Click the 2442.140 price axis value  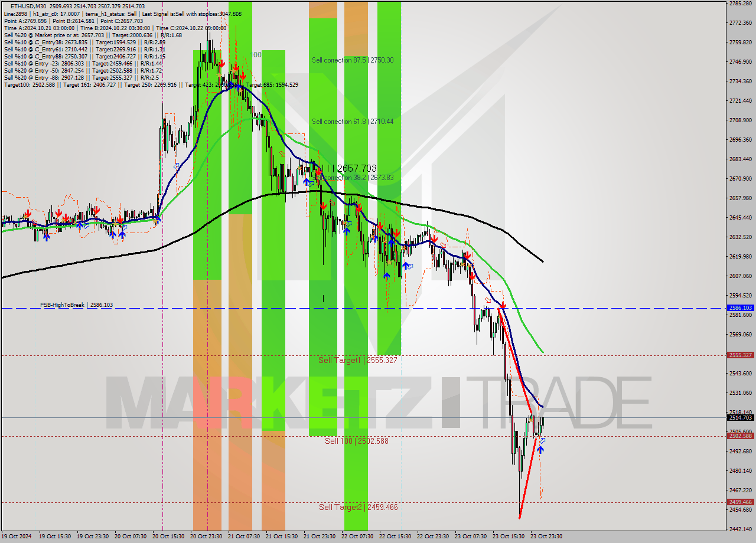741,529
